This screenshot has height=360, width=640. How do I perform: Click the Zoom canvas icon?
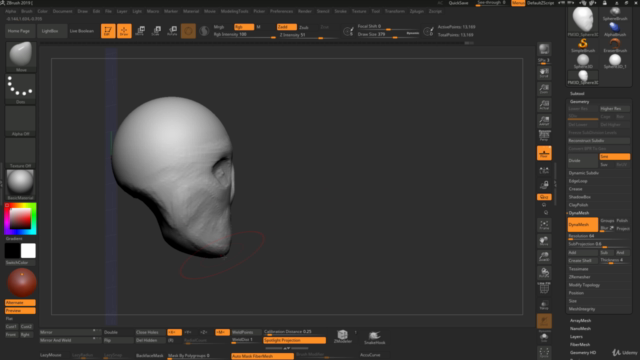tap(544, 89)
